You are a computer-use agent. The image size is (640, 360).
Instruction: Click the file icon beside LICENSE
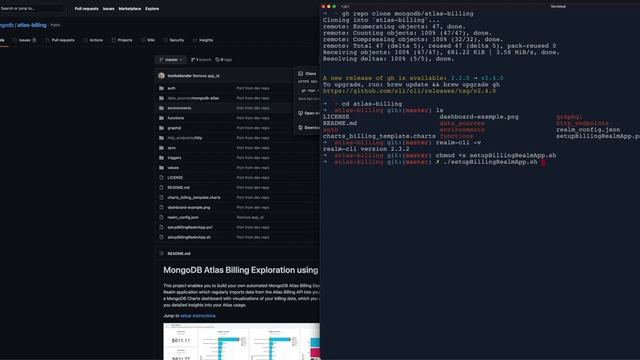tap(161, 178)
